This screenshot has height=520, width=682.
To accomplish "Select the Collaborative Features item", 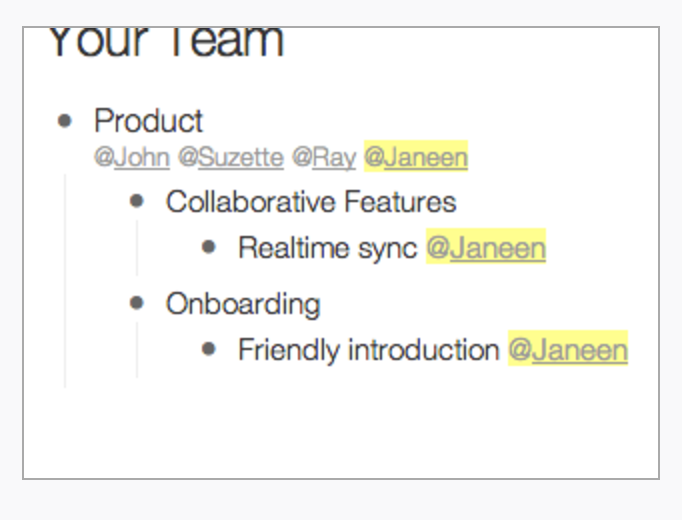I will pyautogui.click(x=311, y=202).
